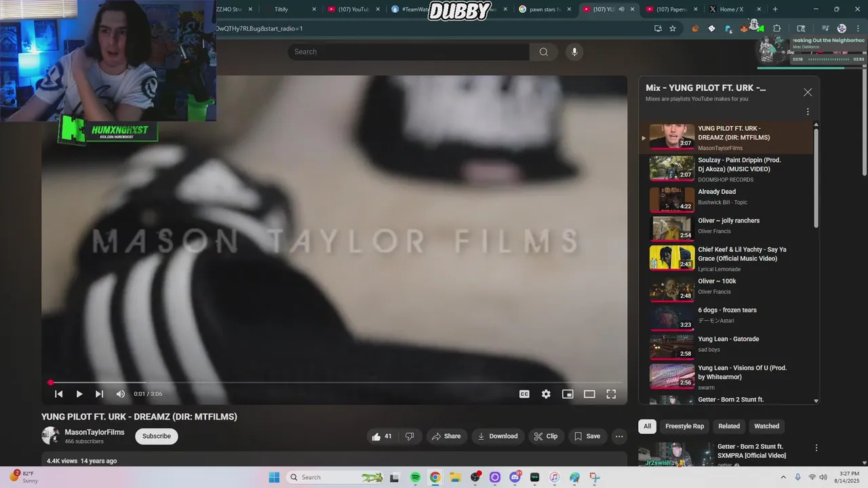Skip to previous video in player

[x=59, y=394]
